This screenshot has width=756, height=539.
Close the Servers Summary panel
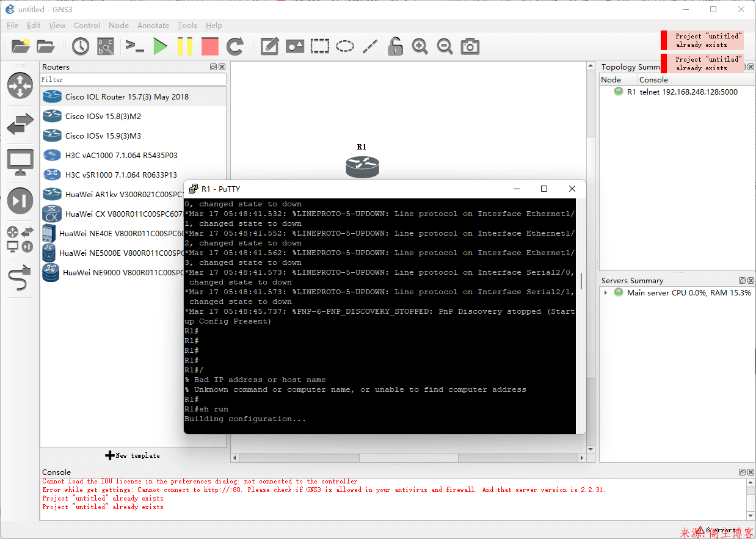(751, 281)
